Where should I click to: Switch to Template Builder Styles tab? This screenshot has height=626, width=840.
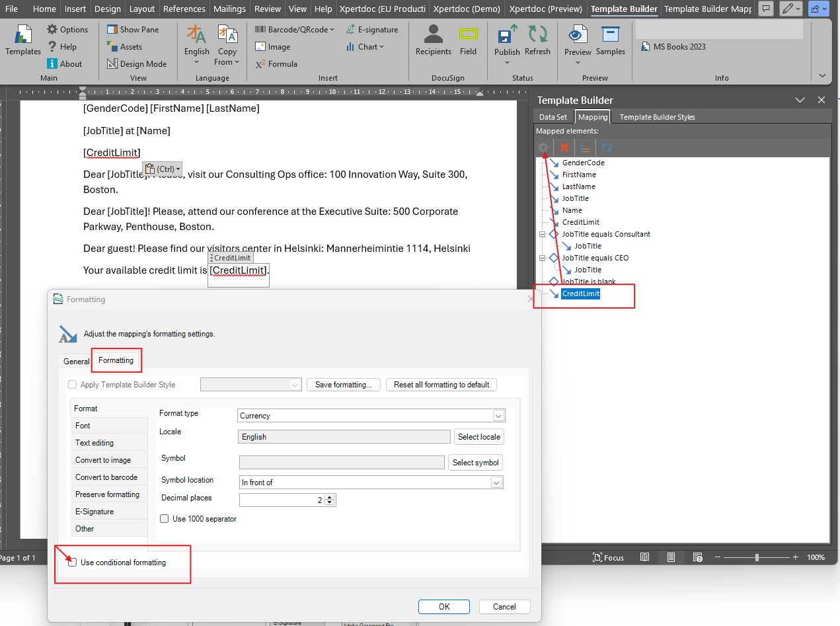coord(657,117)
